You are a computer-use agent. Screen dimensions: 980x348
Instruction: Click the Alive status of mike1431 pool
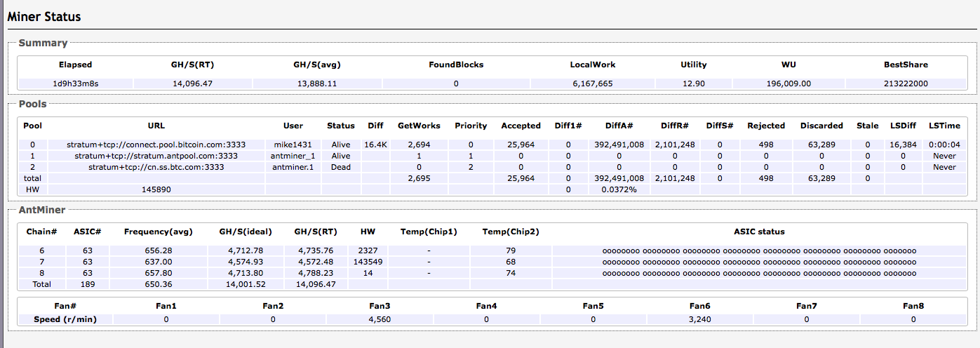click(x=341, y=145)
